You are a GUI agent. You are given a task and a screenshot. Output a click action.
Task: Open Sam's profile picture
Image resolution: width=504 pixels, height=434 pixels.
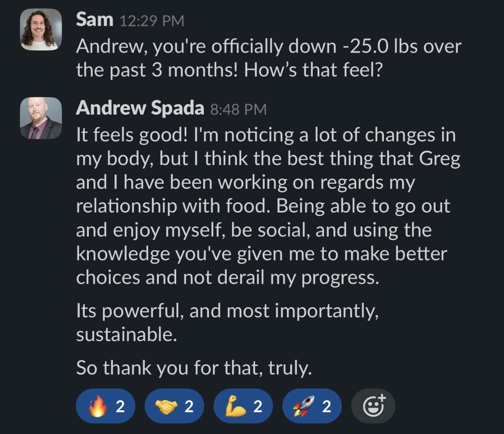coord(41,29)
